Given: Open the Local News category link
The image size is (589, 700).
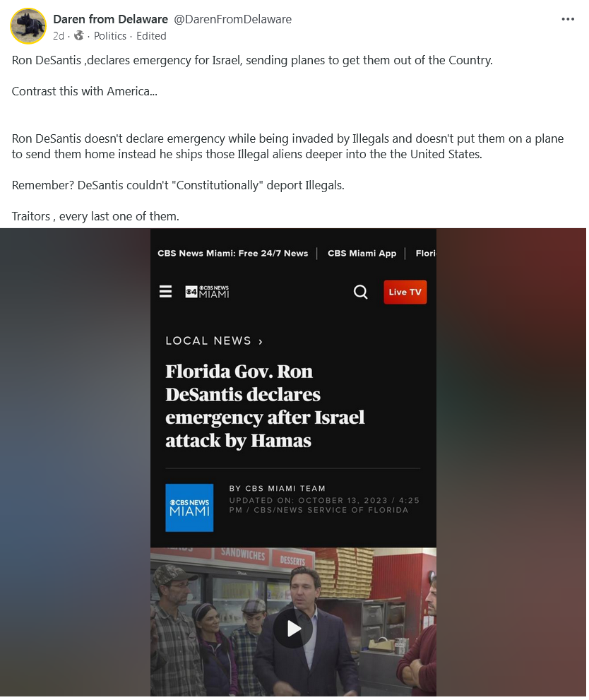Looking at the screenshot, I should tap(208, 340).
